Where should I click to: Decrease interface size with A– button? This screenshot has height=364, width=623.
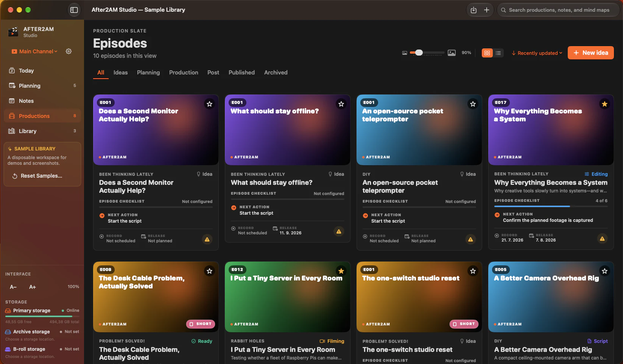(x=13, y=287)
